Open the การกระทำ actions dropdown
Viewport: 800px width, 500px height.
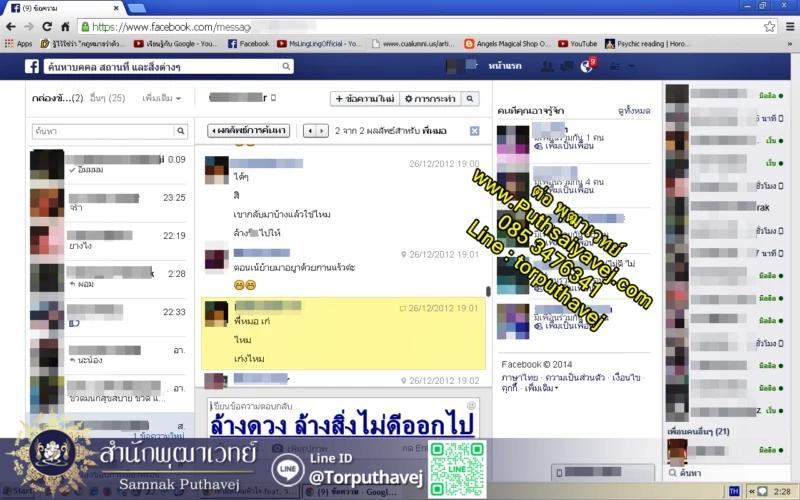tap(430, 98)
